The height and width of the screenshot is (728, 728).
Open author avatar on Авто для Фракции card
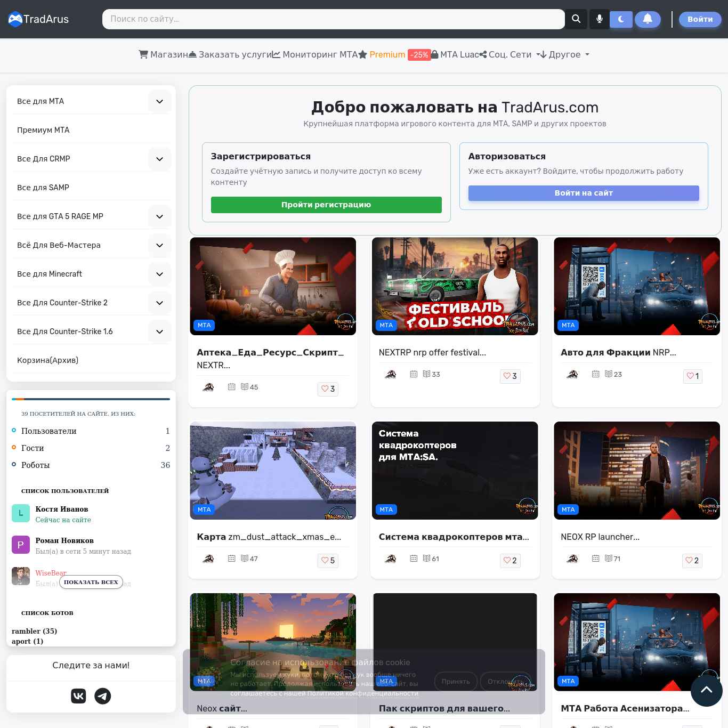pyautogui.click(x=572, y=374)
